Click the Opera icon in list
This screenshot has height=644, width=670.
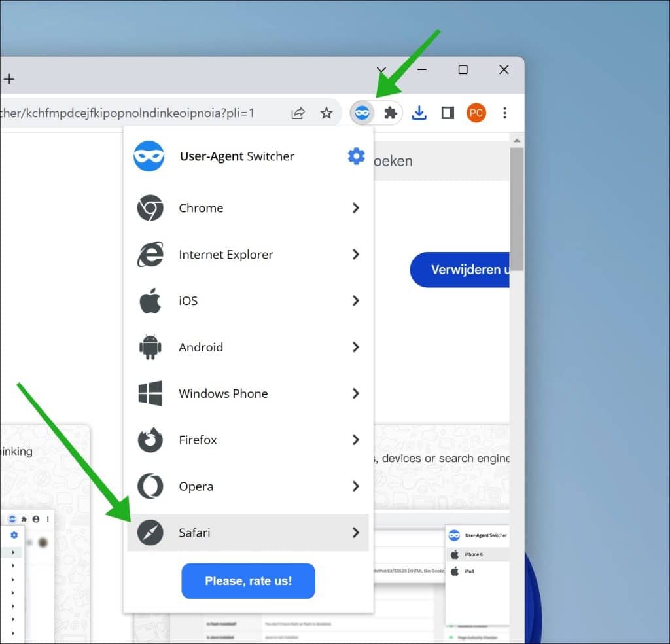(150, 486)
